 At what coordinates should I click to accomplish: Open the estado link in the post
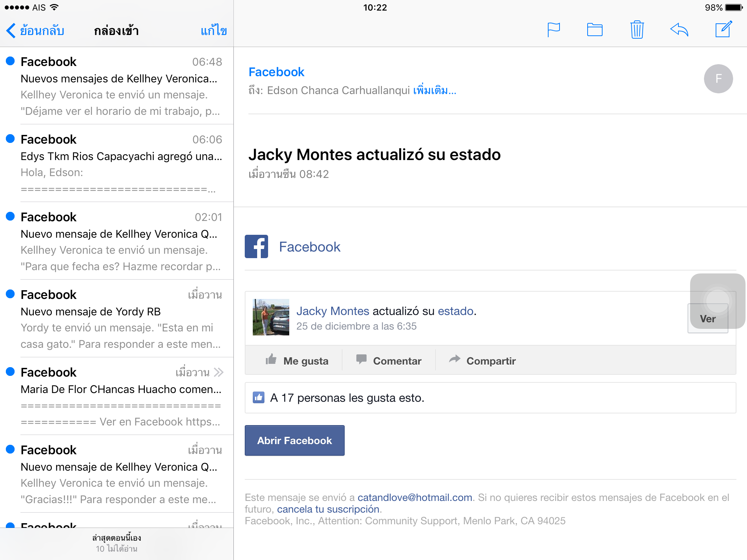pos(456,311)
